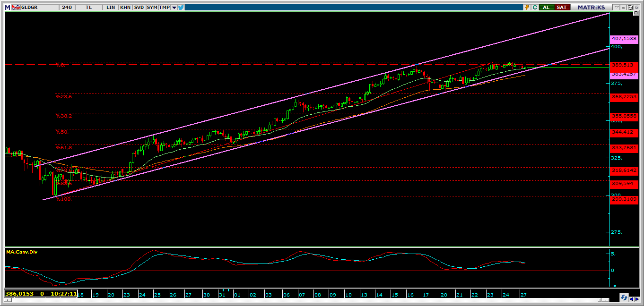The height and width of the screenshot is (306, 644).
Task: Select the TL currency option
Action: 89,7
